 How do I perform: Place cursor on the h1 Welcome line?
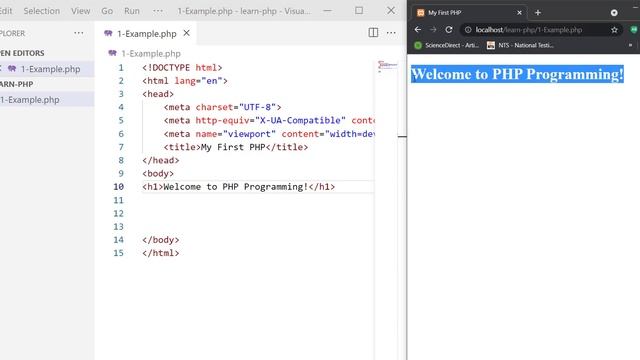tap(238, 187)
